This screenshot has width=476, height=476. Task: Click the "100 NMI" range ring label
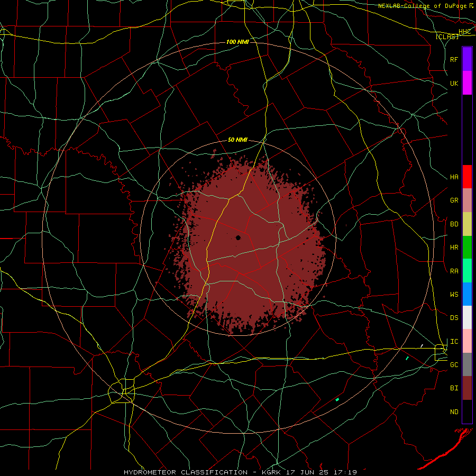pyautogui.click(x=237, y=42)
